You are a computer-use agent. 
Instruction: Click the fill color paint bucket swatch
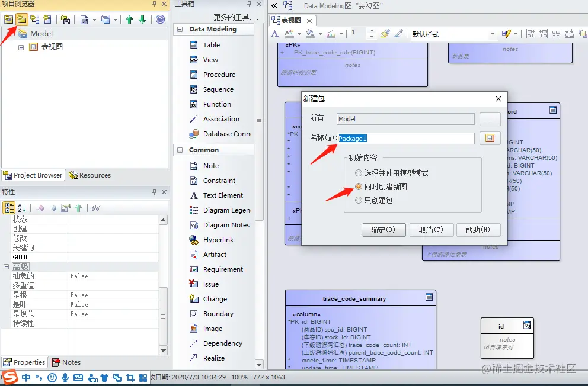point(310,34)
